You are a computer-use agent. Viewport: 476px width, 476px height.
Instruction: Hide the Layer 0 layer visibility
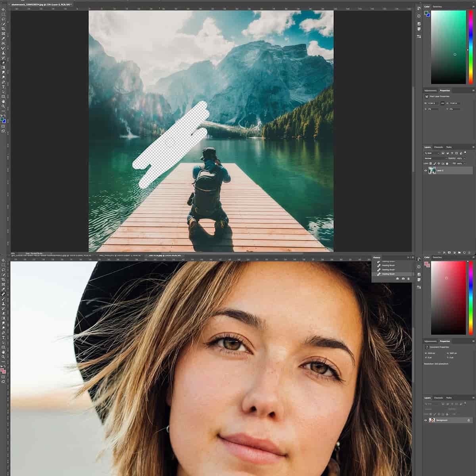pos(425,171)
